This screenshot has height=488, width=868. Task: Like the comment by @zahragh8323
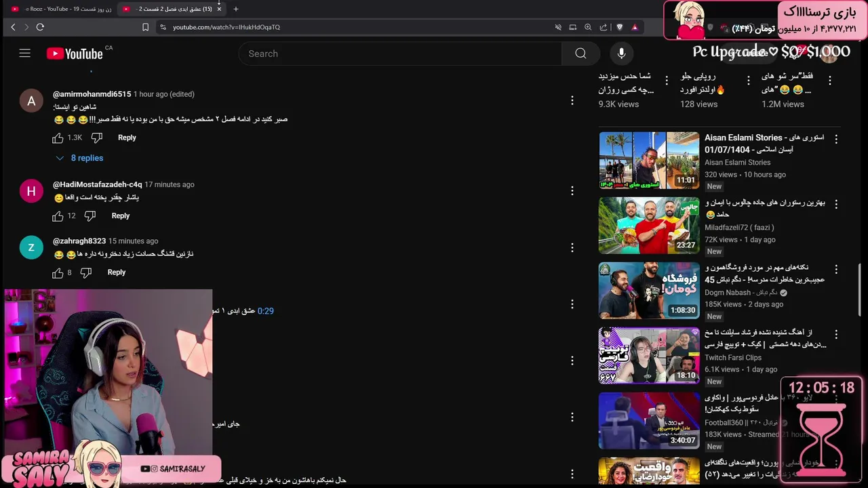(58, 272)
